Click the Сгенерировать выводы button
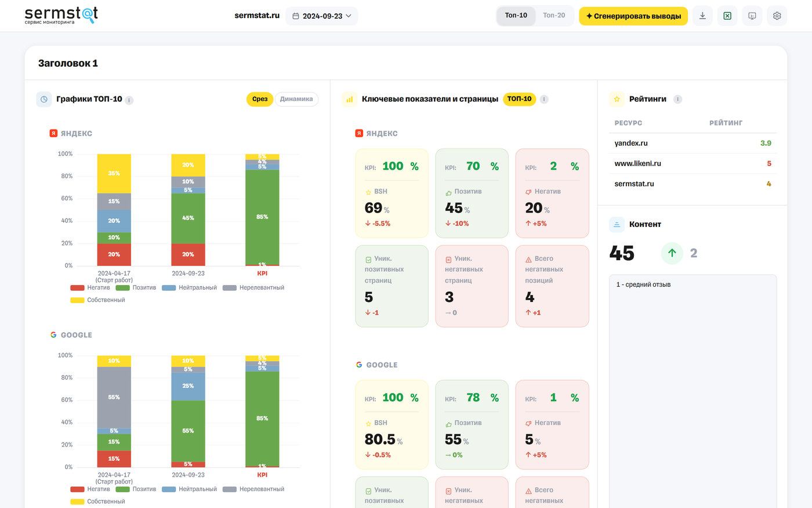This screenshot has height=508, width=812. [x=633, y=16]
